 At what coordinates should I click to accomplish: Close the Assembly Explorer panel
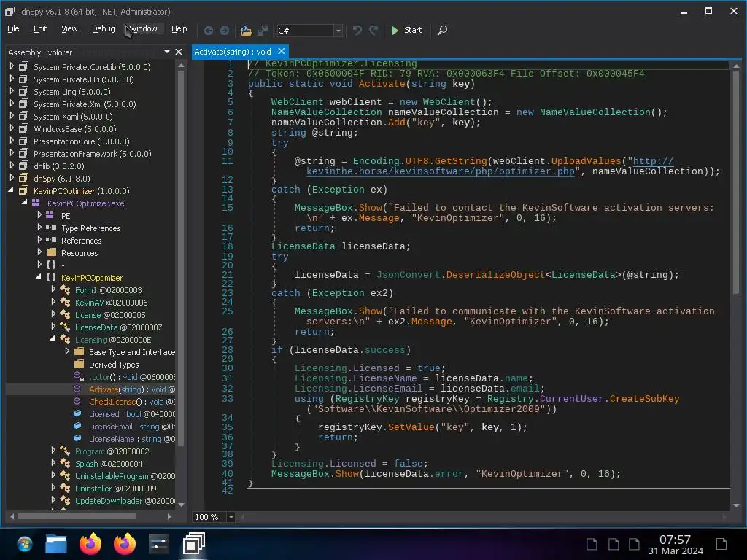click(x=179, y=52)
